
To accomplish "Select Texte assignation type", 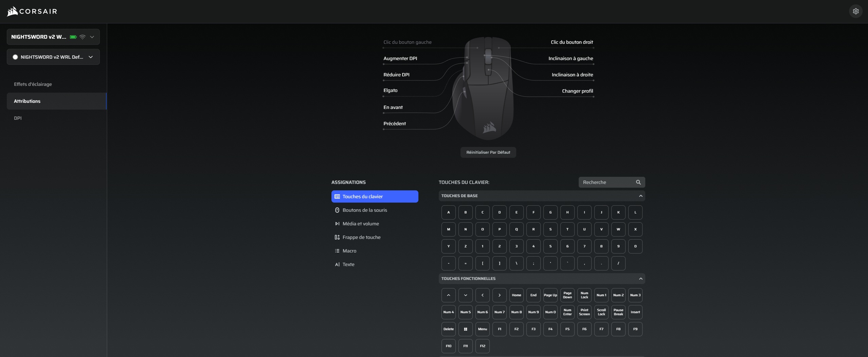I will point(375,264).
